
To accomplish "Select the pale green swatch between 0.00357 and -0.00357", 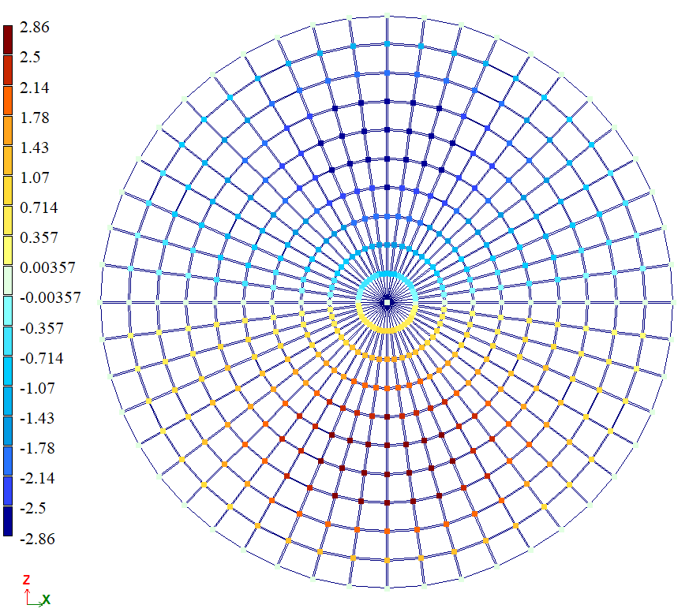I will click(x=8, y=282).
